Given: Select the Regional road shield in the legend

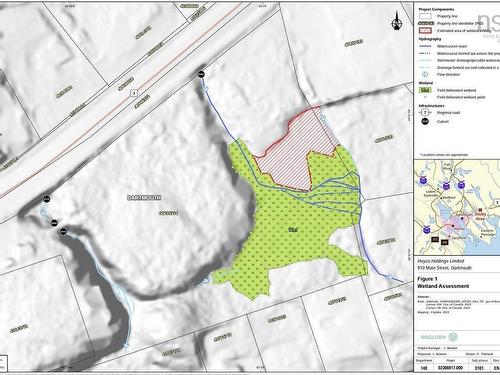Looking at the screenshot, I should tap(425, 113).
